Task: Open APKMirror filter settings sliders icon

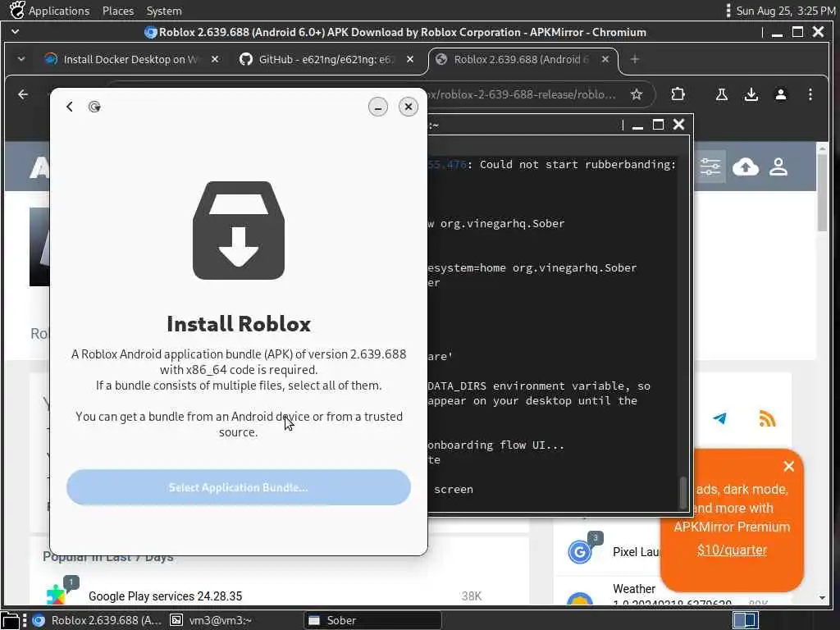Action: pos(710,167)
